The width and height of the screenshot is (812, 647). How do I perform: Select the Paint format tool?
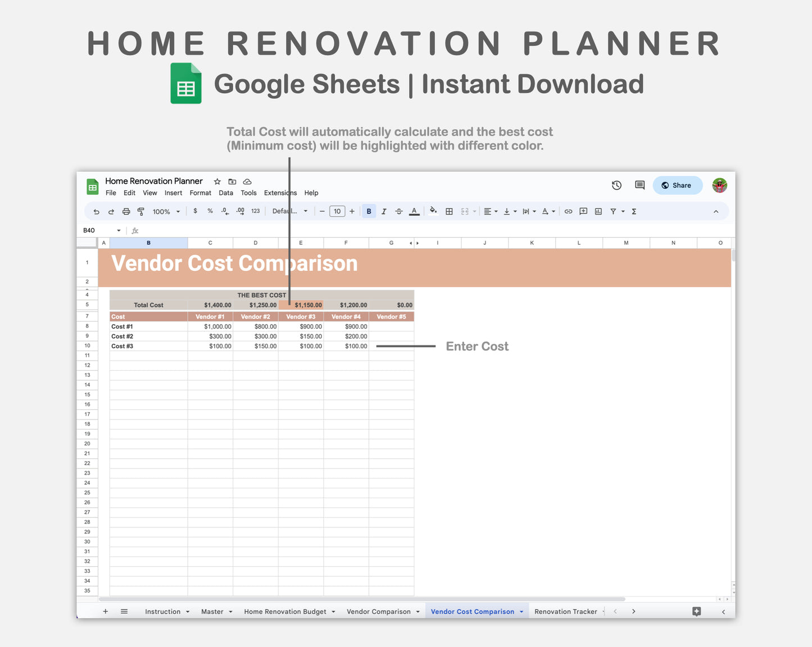(x=140, y=211)
